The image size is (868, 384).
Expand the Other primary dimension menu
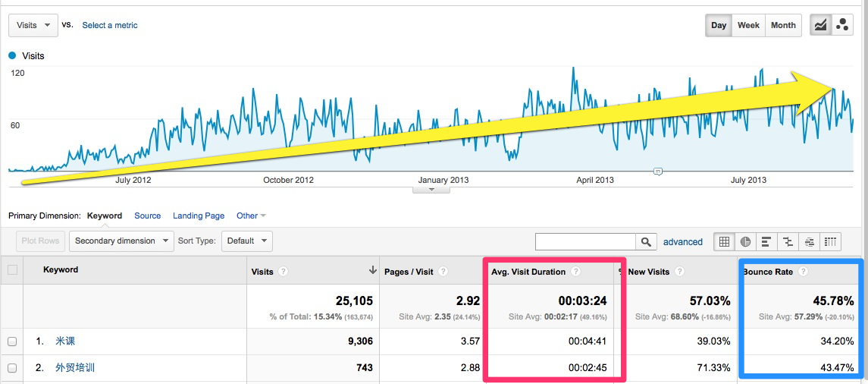251,216
